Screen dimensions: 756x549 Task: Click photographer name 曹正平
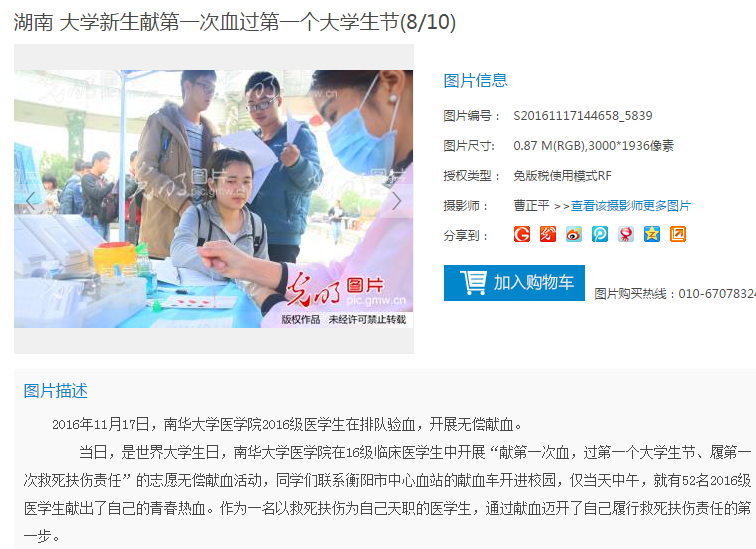coord(531,206)
